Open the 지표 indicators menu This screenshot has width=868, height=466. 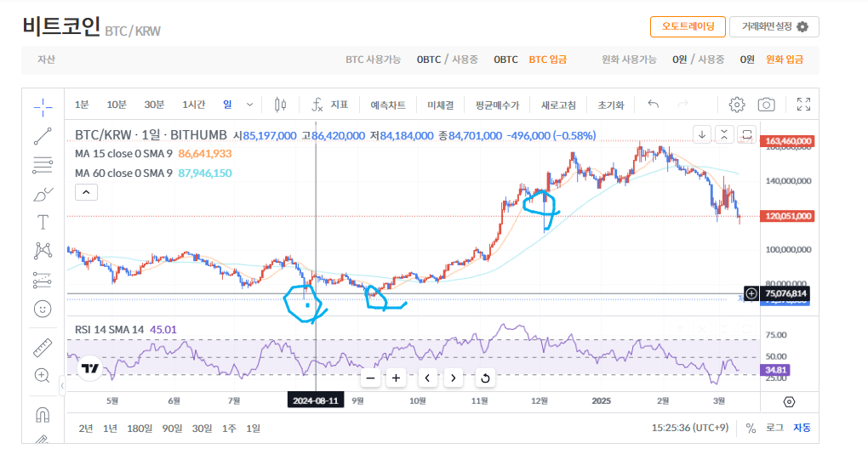point(340,105)
